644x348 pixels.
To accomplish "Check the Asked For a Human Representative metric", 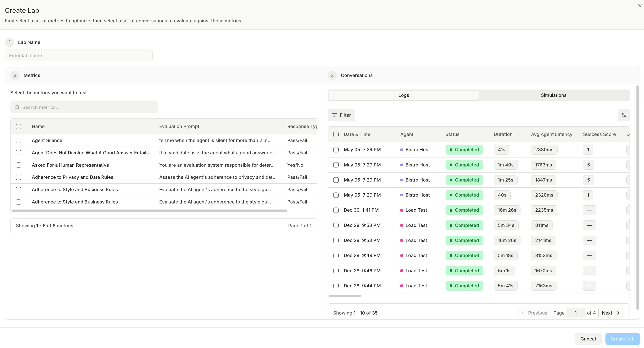I will pyautogui.click(x=18, y=165).
